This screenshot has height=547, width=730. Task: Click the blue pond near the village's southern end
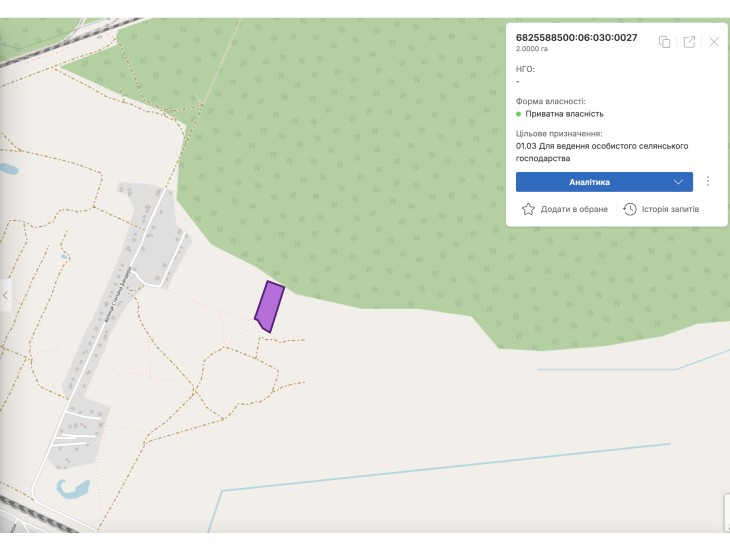pos(73,488)
